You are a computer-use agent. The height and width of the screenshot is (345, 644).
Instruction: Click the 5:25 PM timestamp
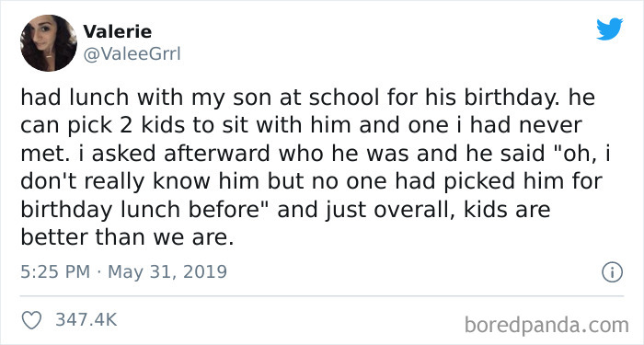tap(55, 272)
